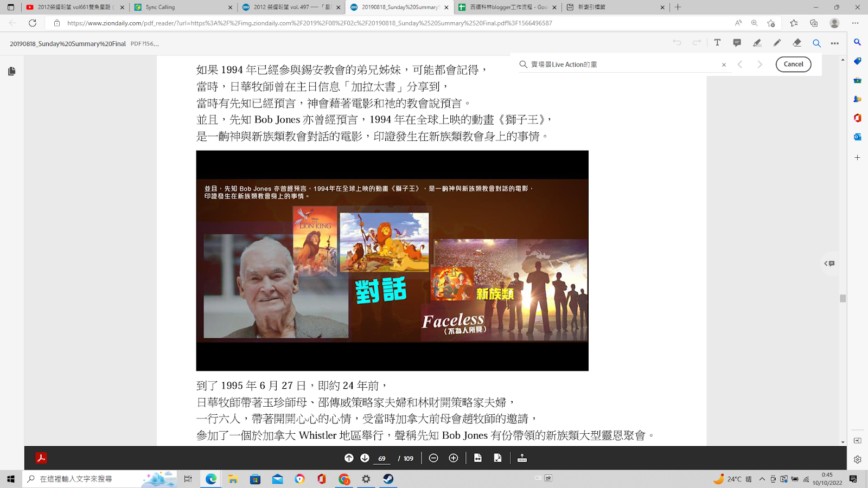Open Edge sidebar settings gear
Viewport: 868px width, 488px height.
pos(857,459)
